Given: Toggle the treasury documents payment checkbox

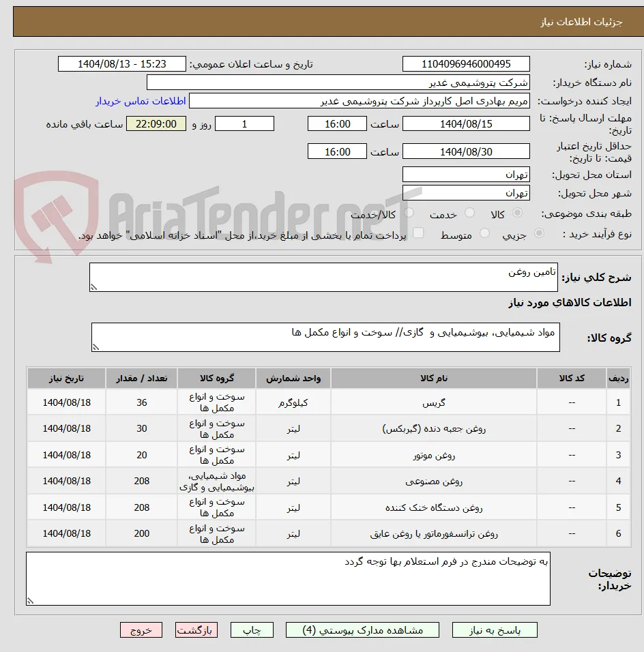Looking at the screenshot, I should pos(418,233).
